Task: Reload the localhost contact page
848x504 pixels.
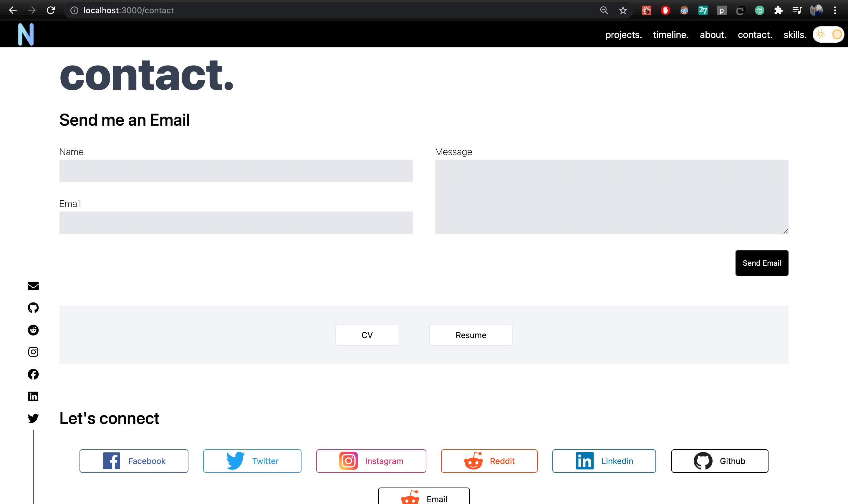Action: pyautogui.click(x=51, y=10)
